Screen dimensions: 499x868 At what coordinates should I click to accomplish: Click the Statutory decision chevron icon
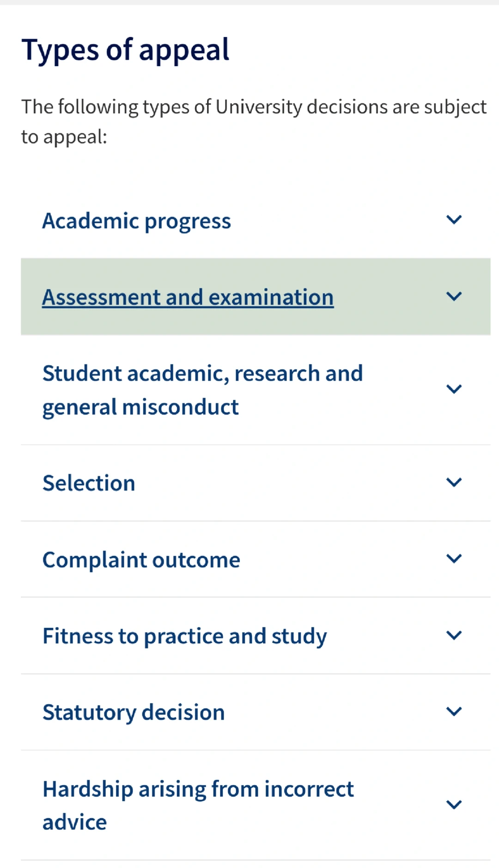[454, 712]
